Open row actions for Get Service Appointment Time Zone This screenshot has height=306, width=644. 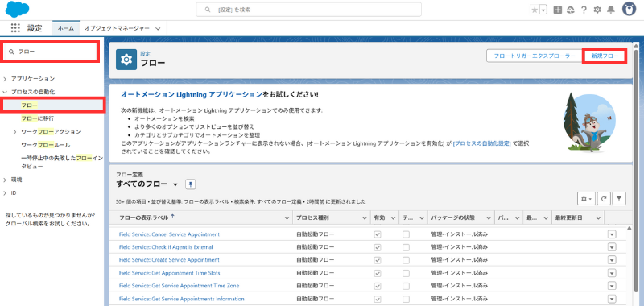pos(612,286)
